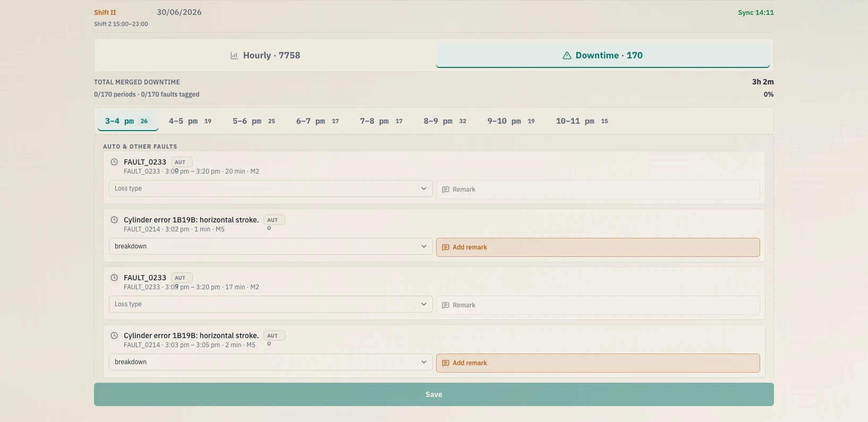Click the Shift II label
This screenshot has width=868, height=422.
(105, 12)
